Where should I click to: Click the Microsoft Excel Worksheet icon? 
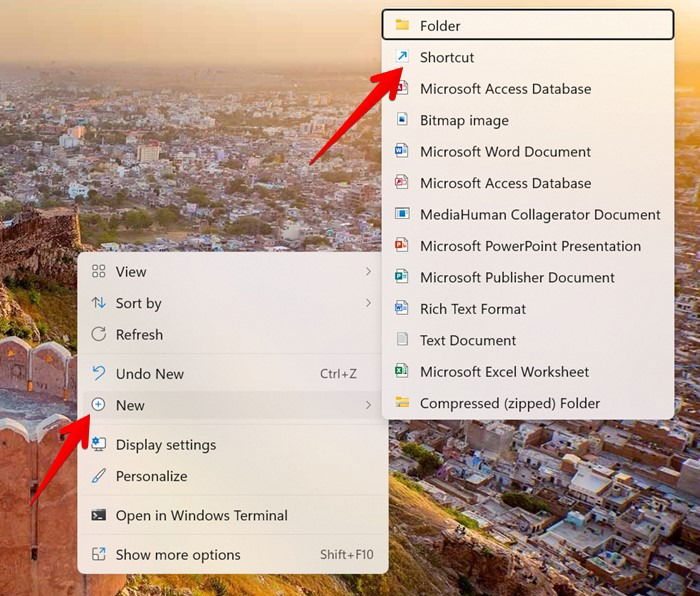click(x=401, y=371)
